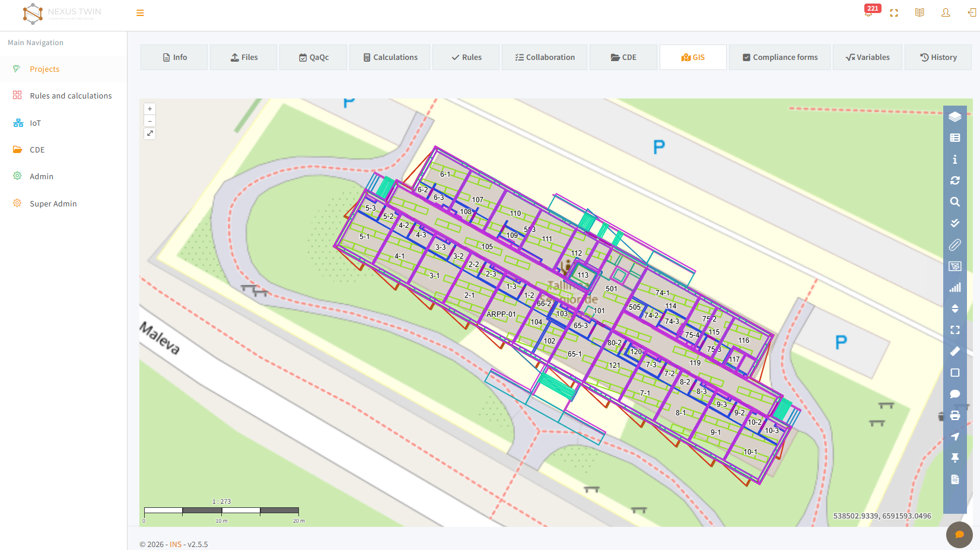Select room 501 on the map
The height and width of the screenshot is (550, 980).
(612, 289)
